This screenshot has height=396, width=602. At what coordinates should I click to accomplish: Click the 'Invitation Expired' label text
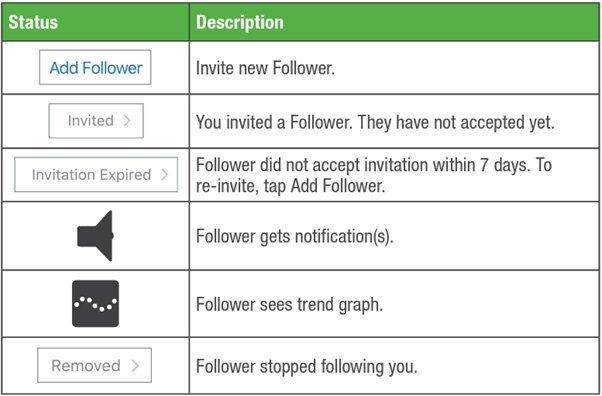coord(91,175)
